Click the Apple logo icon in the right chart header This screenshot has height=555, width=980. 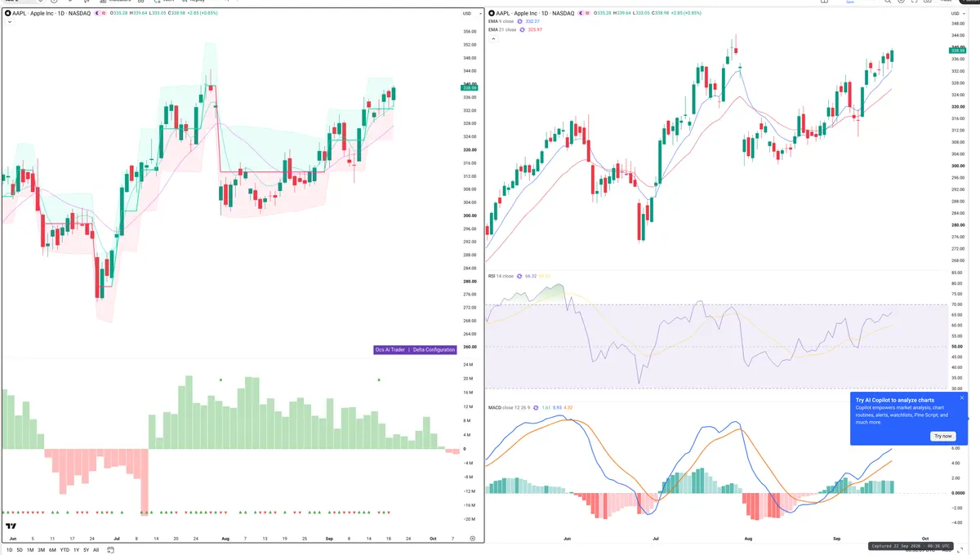click(x=492, y=14)
